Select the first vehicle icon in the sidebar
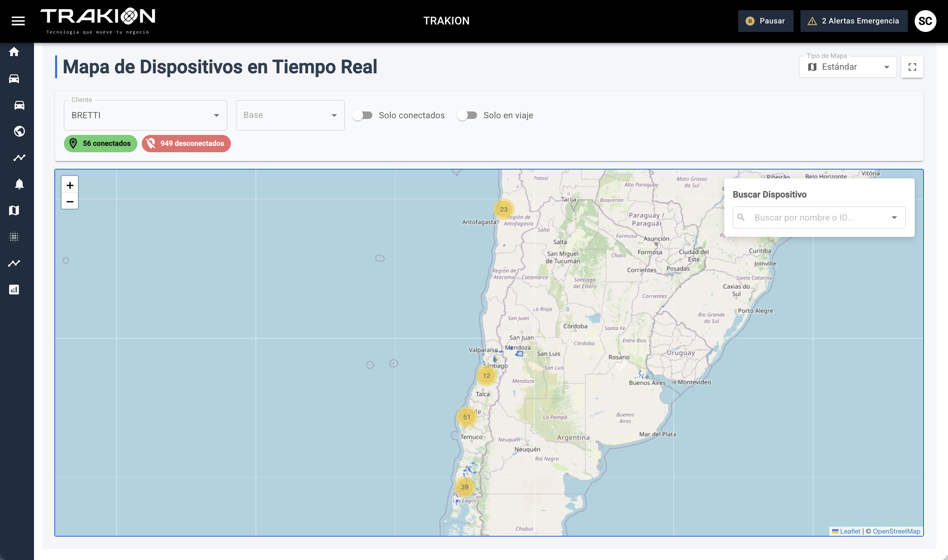Image resolution: width=948 pixels, height=560 pixels. (x=14, y=78)
